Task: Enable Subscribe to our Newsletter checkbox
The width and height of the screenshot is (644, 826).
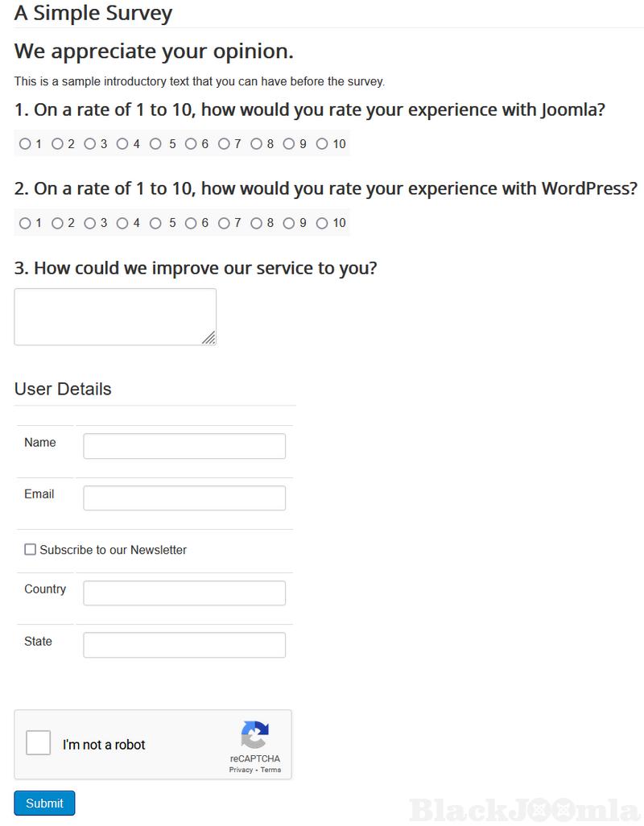Action: click(x=31, y=550)
